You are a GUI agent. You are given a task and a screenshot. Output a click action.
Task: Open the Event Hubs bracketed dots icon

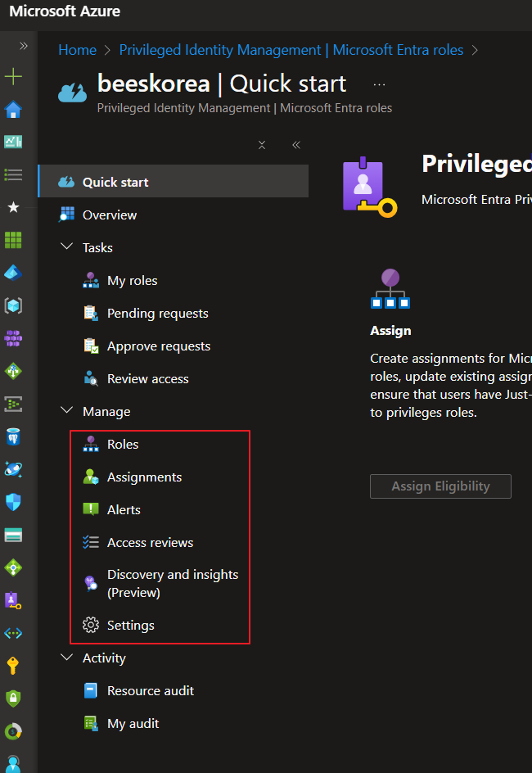pos(13,404)
